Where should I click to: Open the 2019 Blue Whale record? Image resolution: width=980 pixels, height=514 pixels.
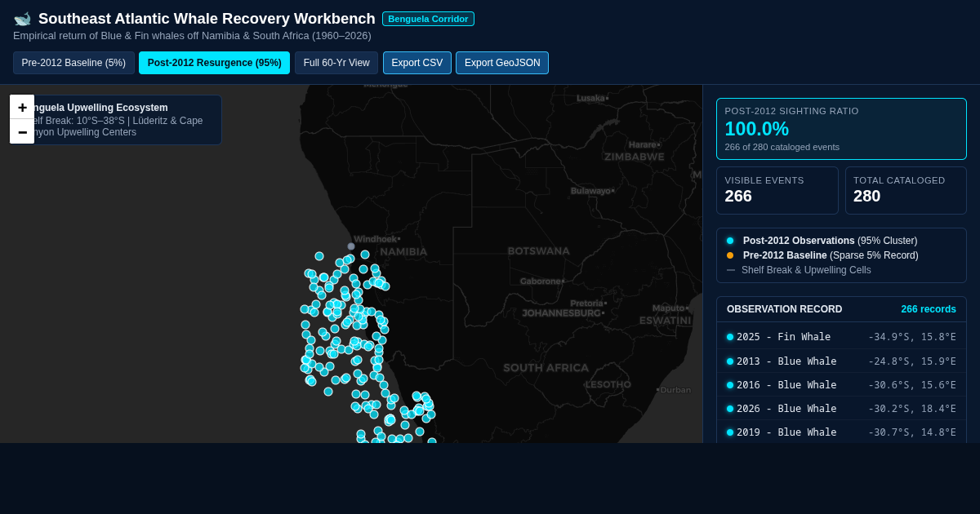[841, 432]
